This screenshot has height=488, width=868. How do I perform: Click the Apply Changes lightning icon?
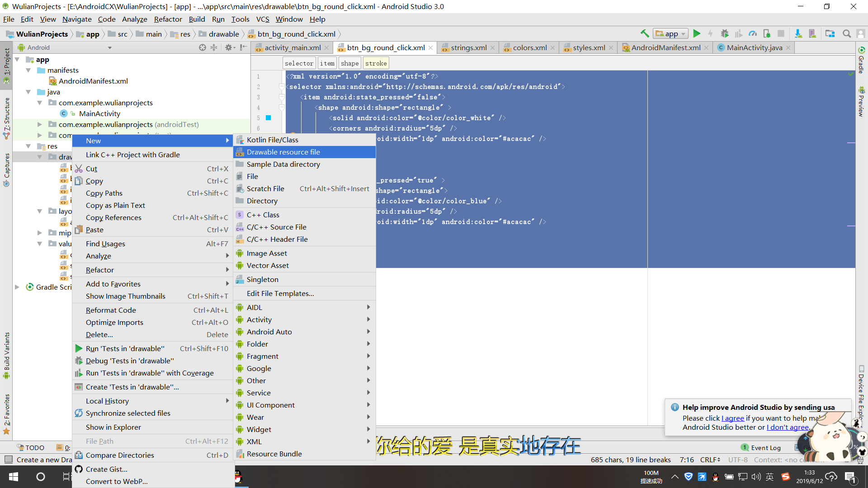[x=711, y=33]
